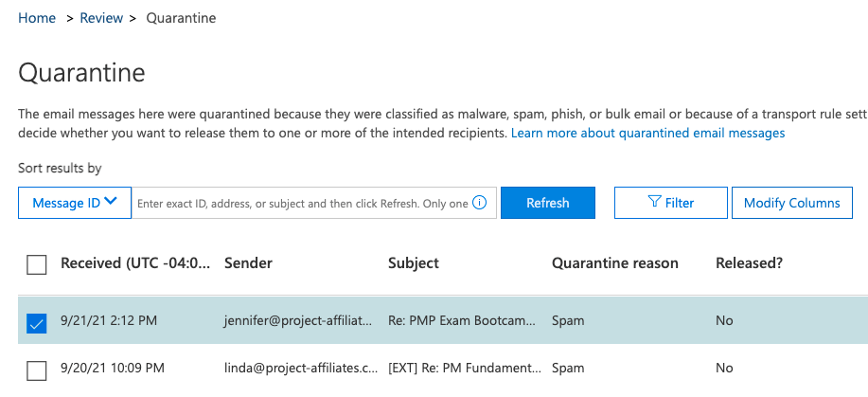Image resolution: width=868 pixels, height=397 pixels.
Task: Sort by Subject column header
Action: coord(414,262)
